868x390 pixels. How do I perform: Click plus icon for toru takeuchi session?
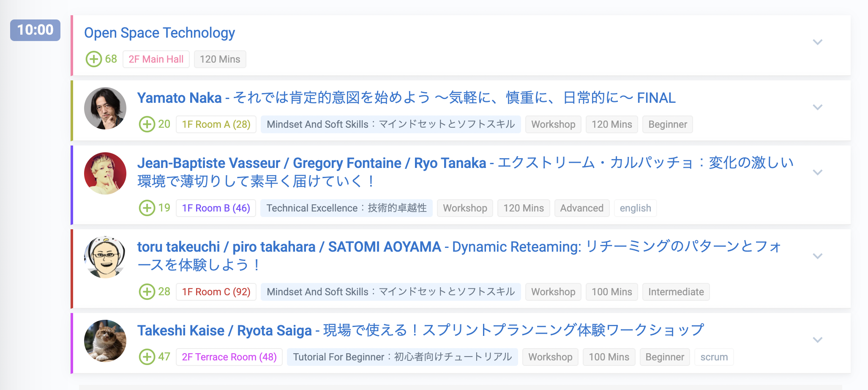click(147, 292)
